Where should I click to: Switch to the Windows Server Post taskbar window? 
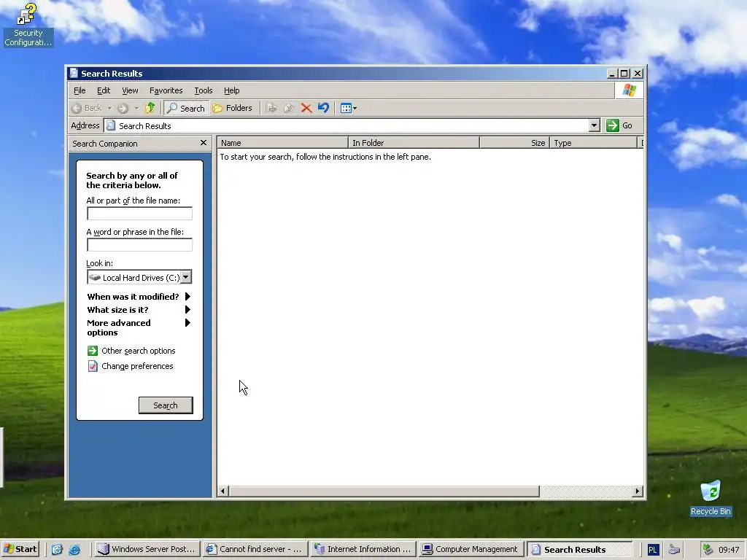click(147, 549)
